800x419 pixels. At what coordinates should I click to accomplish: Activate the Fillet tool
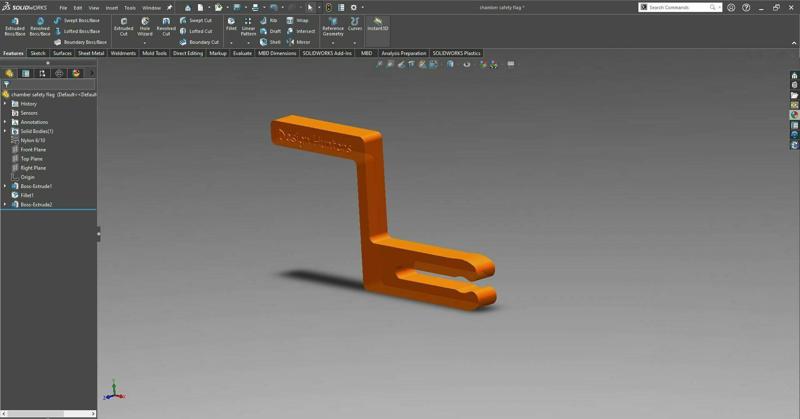point(231,24)
